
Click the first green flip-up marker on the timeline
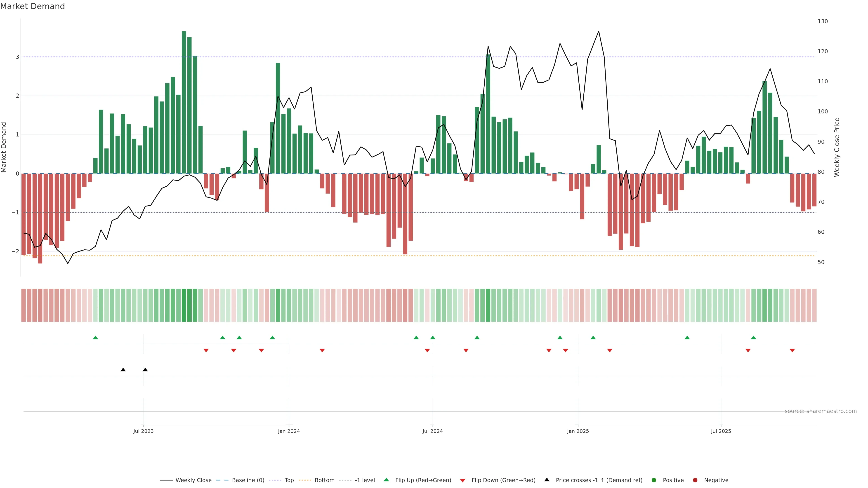coord(95,338)
